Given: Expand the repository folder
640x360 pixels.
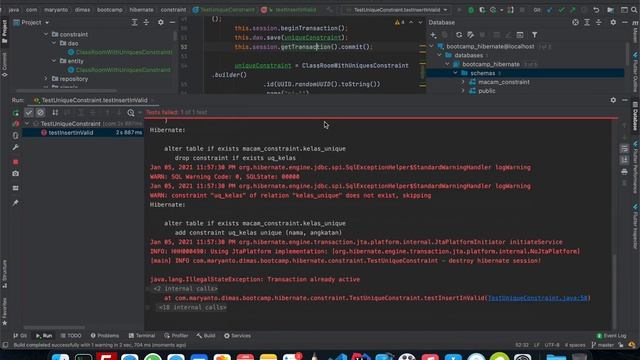Looking at the screenshot, I should pos(46,79).
